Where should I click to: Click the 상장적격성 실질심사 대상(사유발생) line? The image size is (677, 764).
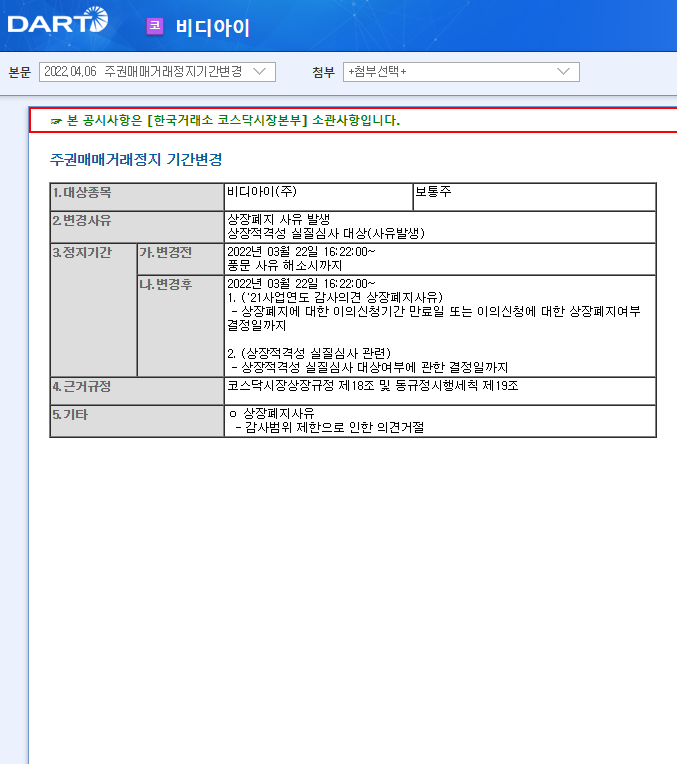point(326,233)
